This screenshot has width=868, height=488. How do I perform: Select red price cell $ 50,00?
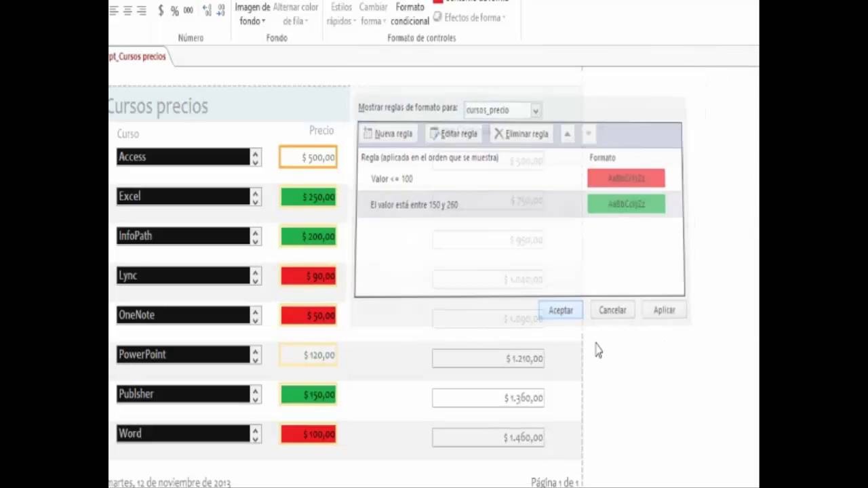coord(308,315)
